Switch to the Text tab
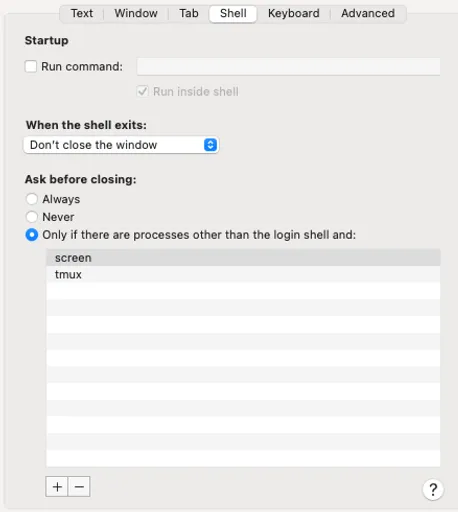 coord(82,13)
